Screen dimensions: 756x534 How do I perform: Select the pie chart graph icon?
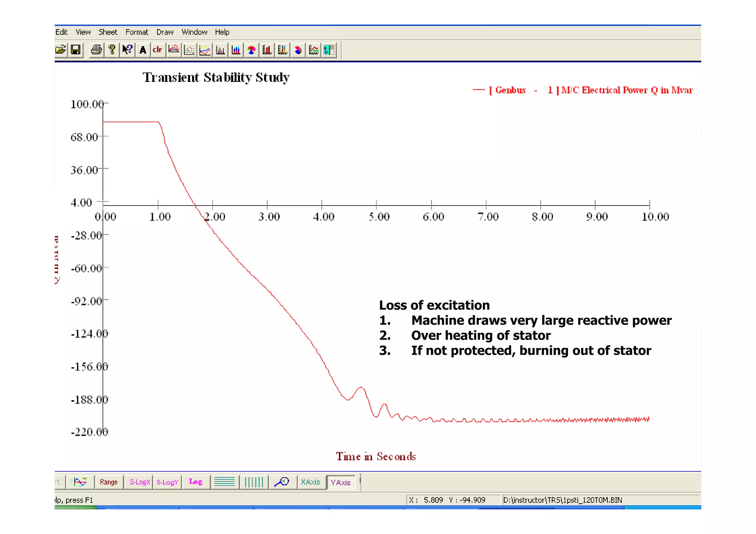coord(251,50)
